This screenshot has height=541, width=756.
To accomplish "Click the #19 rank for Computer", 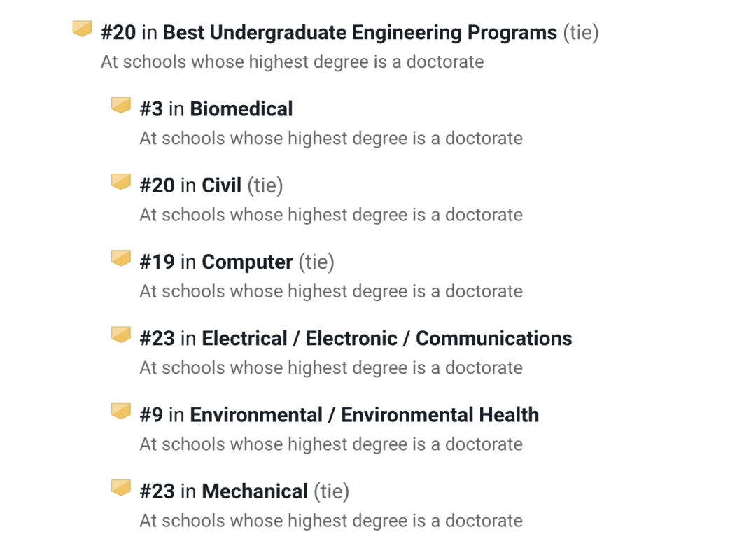I will [157, 262].
